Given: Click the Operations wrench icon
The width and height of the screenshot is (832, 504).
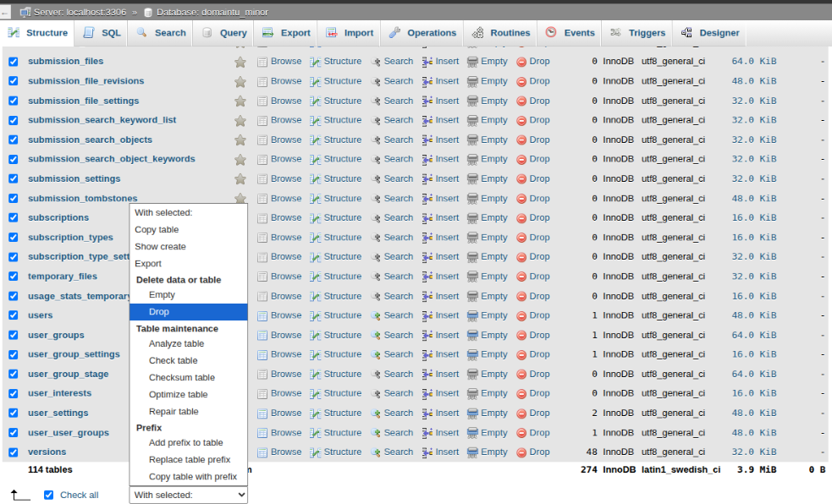Looking at the screenshot, I should 394,32.
